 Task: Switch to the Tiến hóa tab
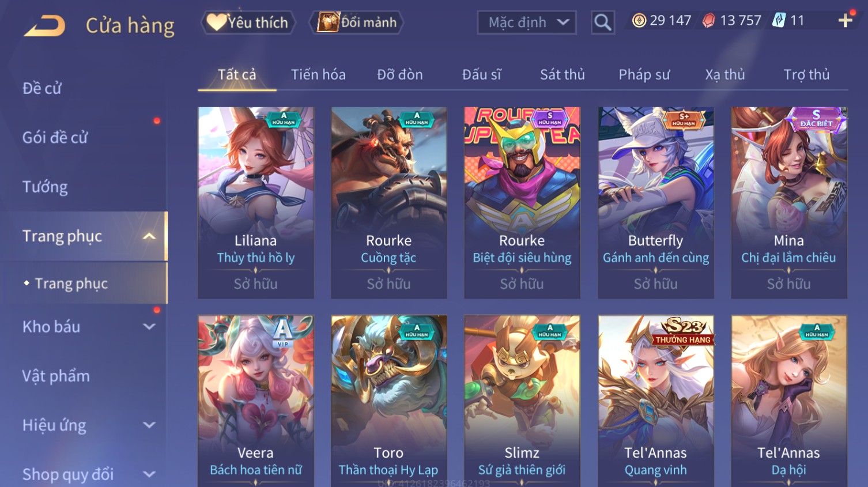point(318,74)
